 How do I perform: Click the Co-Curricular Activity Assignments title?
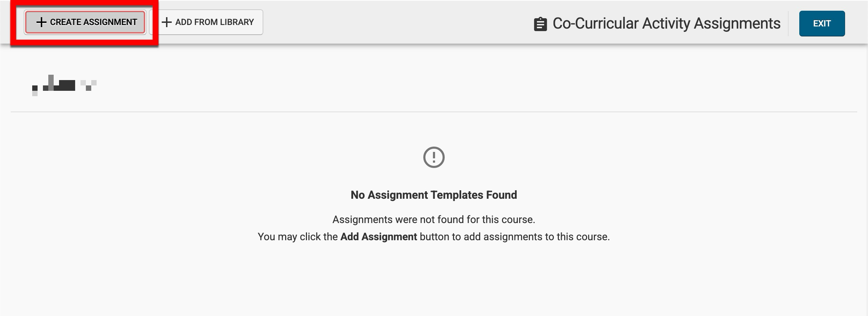click(x=666, y=24)
